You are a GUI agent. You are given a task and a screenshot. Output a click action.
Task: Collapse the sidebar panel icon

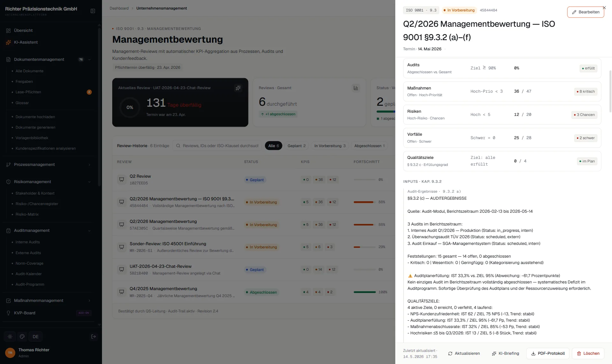point(93,11)
